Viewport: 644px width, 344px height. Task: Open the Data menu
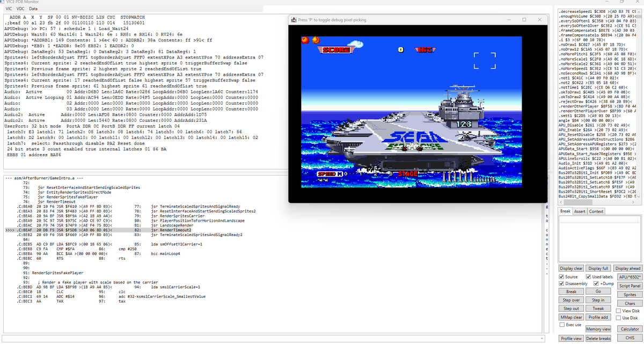(33, 9)
